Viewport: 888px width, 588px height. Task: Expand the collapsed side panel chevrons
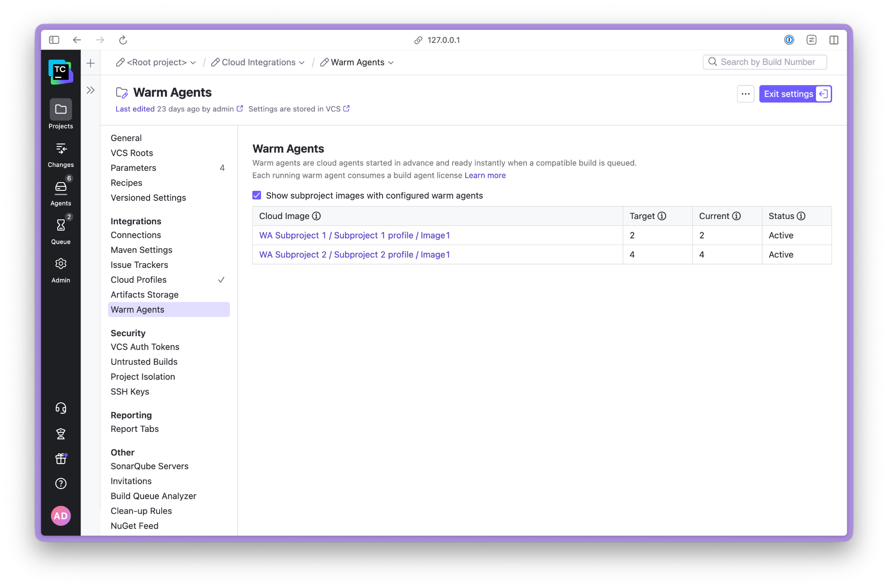click(91, 90)
